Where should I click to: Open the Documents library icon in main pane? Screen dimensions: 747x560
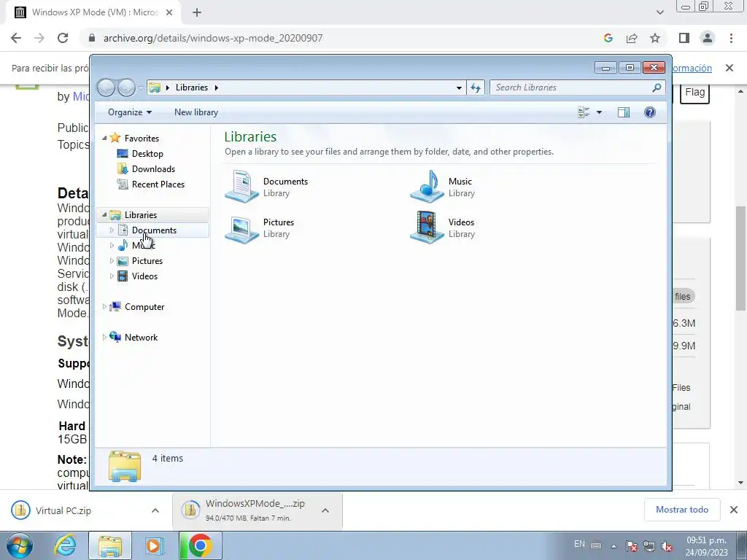pyautogui.click(x=242, y=187)
